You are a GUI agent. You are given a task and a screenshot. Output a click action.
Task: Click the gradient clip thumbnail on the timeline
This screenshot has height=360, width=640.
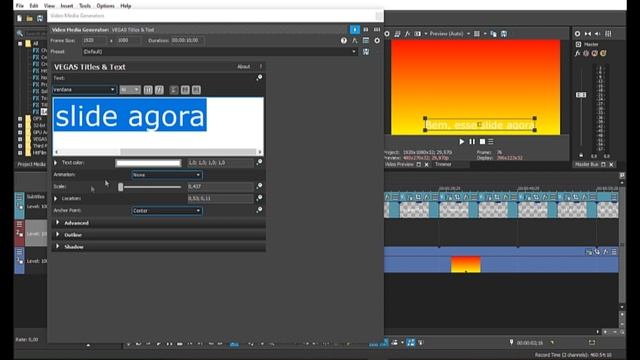466,264
